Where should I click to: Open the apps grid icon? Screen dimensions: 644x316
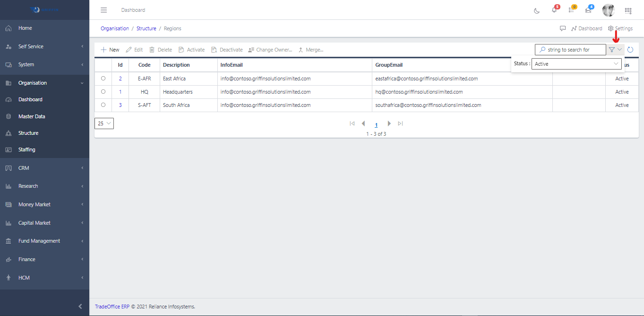point(628,10)
